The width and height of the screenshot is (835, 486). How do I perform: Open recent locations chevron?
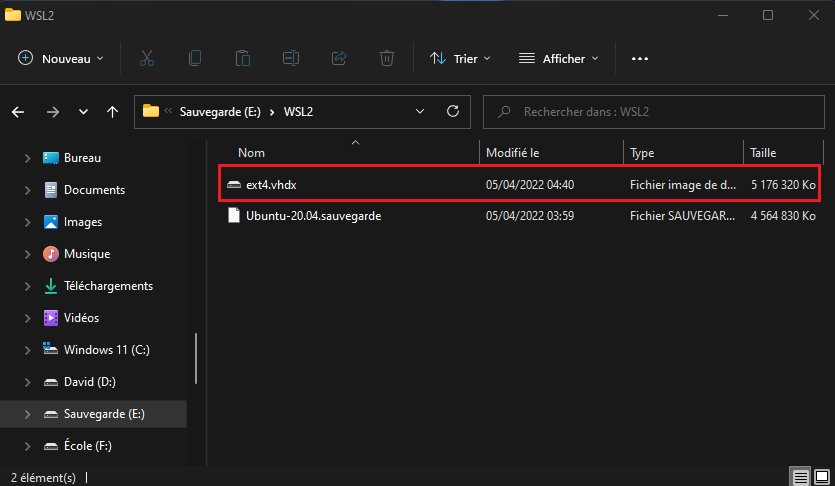coord(83,112)
